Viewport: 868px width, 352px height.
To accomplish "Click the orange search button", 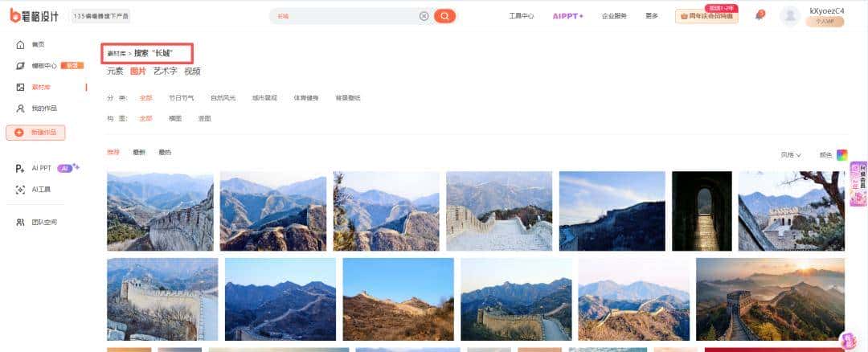I will coord(444,16).
